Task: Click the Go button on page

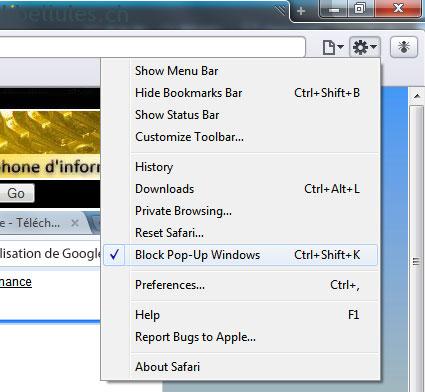Action: coord(16,193)
